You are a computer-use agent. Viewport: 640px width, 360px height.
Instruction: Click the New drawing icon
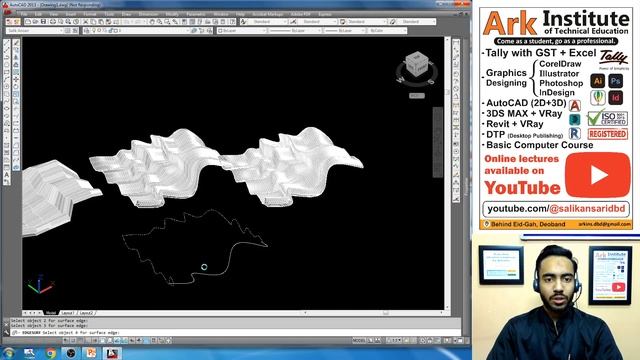pyautogui.click(x=28, y=22)
